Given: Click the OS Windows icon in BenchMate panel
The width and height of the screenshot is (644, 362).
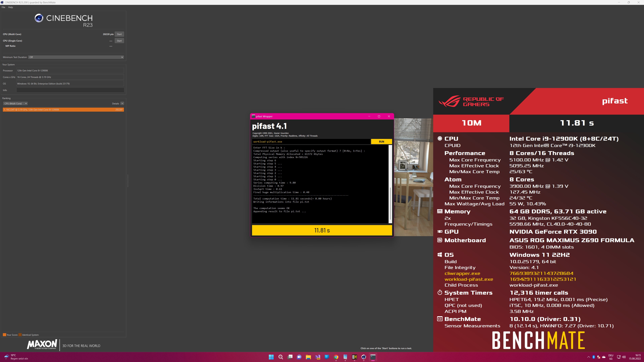Looking at the screenshot, I should click(x=440, y=255).
